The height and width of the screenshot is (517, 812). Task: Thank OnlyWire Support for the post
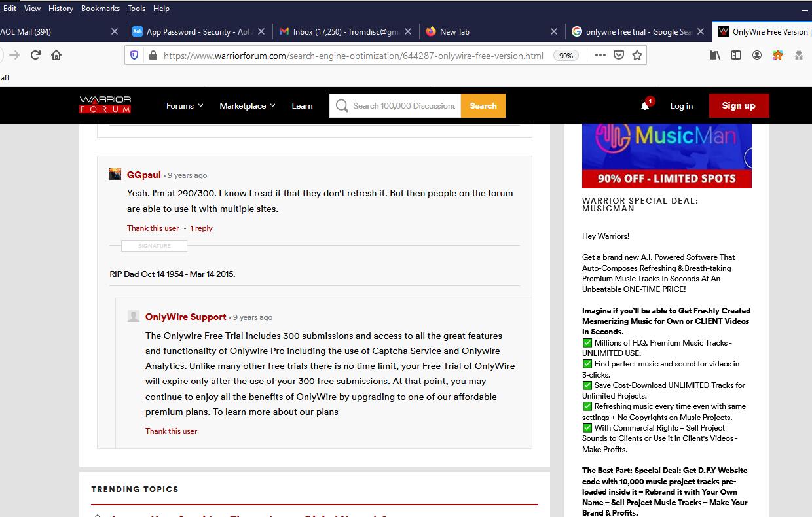(x=171, y=431)
